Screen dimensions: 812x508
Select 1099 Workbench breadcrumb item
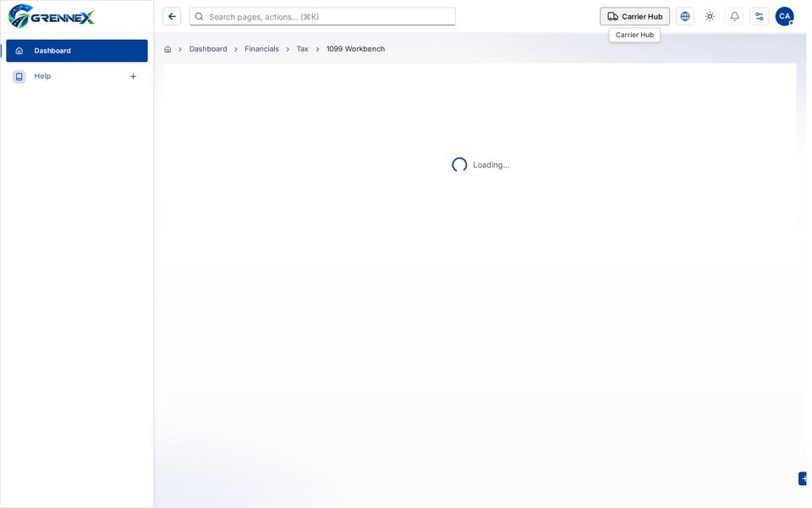click(355, 49)
